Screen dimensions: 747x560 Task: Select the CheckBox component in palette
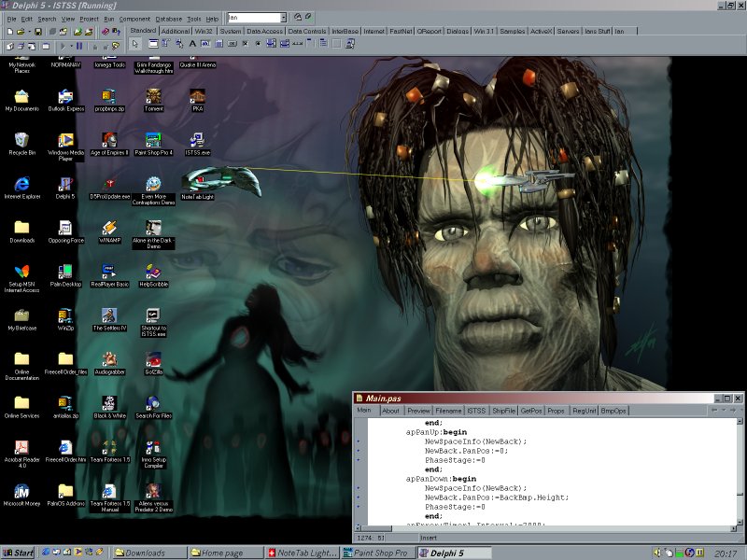pyautogui.click(x=245, y=44)
